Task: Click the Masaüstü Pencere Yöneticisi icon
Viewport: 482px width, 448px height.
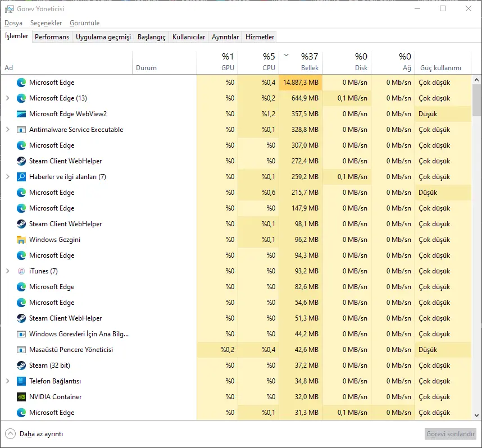Action: point(21,350)
